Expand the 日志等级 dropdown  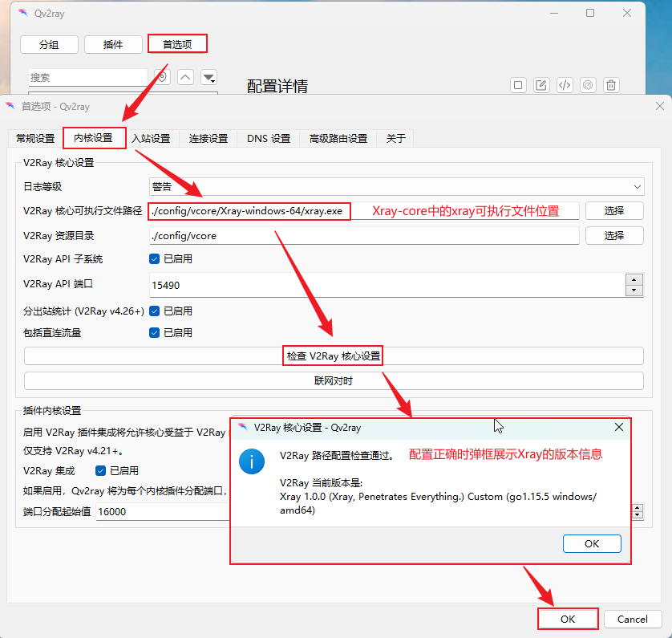point(396,186)
